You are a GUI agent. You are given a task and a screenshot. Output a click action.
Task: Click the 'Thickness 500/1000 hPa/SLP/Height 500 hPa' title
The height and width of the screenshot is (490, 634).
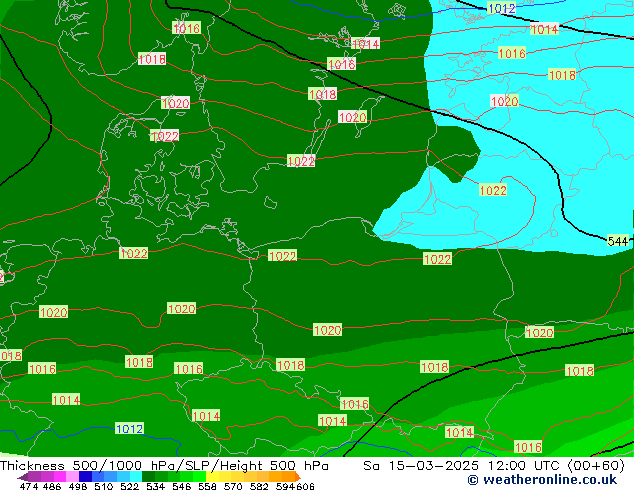[164, 466]
